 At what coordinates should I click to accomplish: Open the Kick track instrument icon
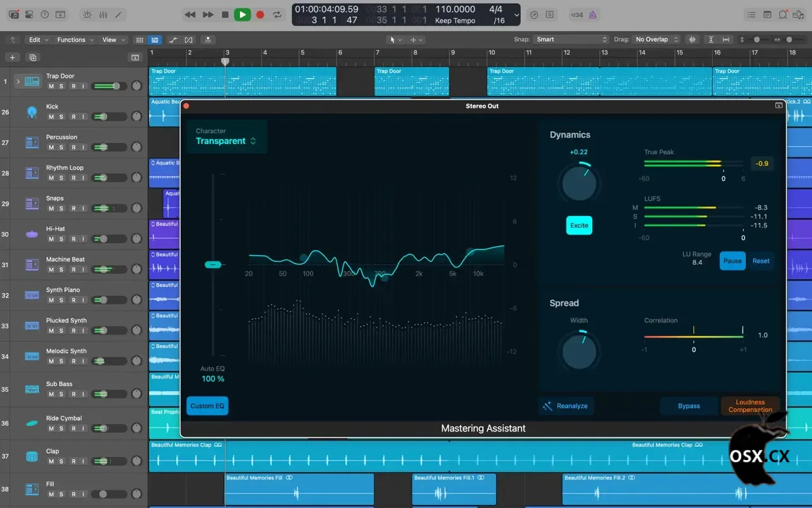pyautogui.click(x=32, y=112)
